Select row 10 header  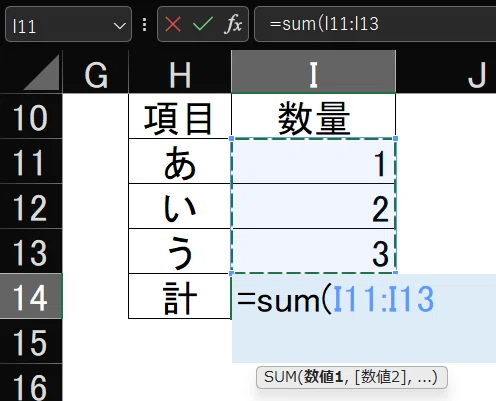pos(31,116)
